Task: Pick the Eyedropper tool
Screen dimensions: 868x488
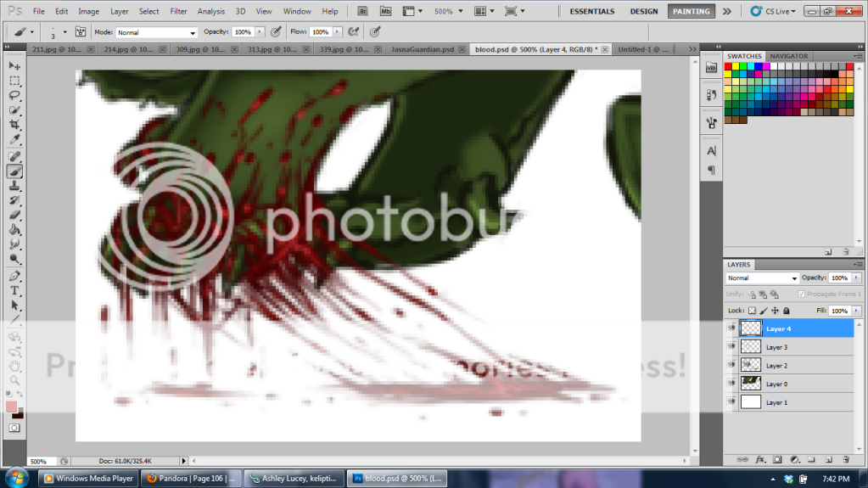Action: [x=14, y=139]
